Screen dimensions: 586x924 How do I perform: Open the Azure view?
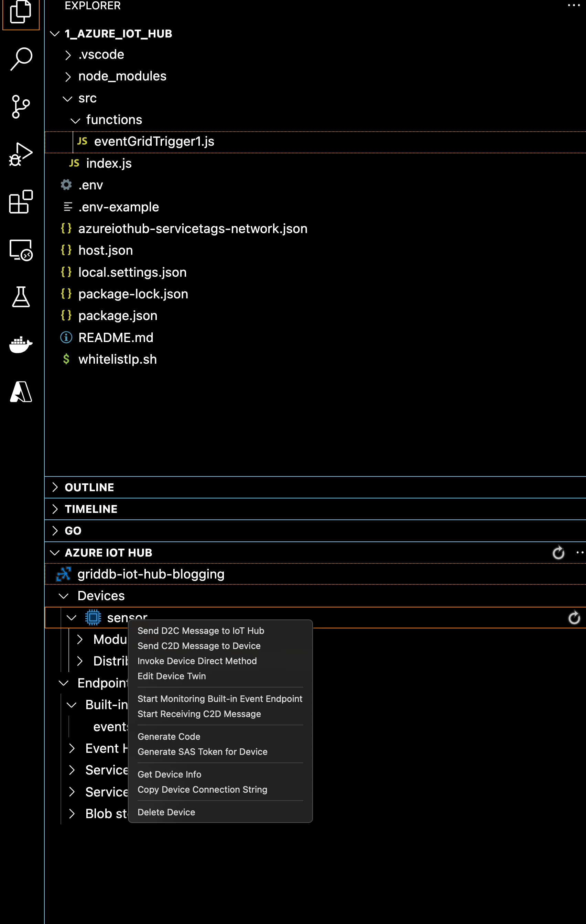(x=21, y=392)
